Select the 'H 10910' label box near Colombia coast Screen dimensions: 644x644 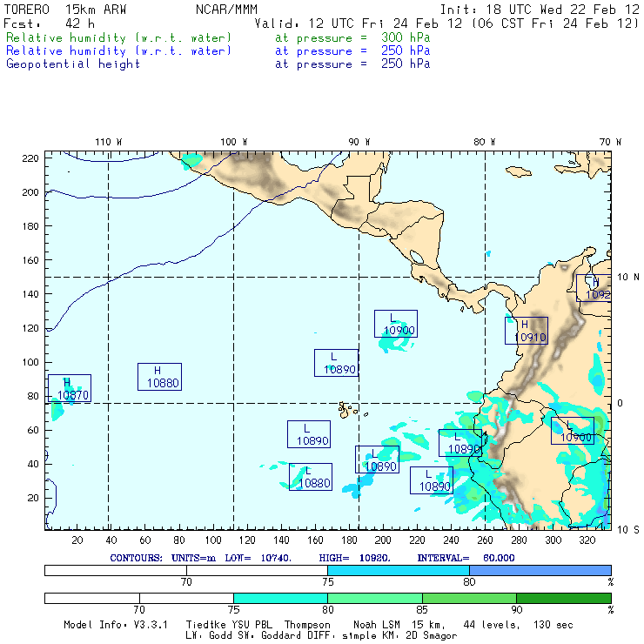pos(527,331)
